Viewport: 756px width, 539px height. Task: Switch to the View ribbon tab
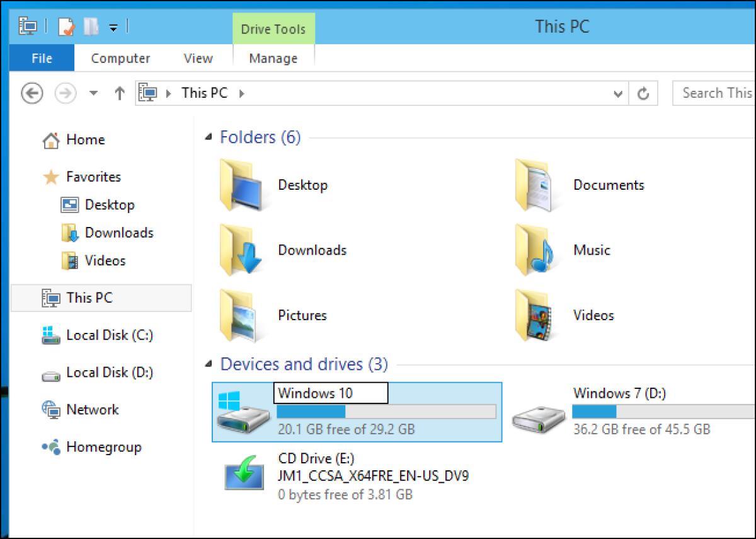coord(197,58)
